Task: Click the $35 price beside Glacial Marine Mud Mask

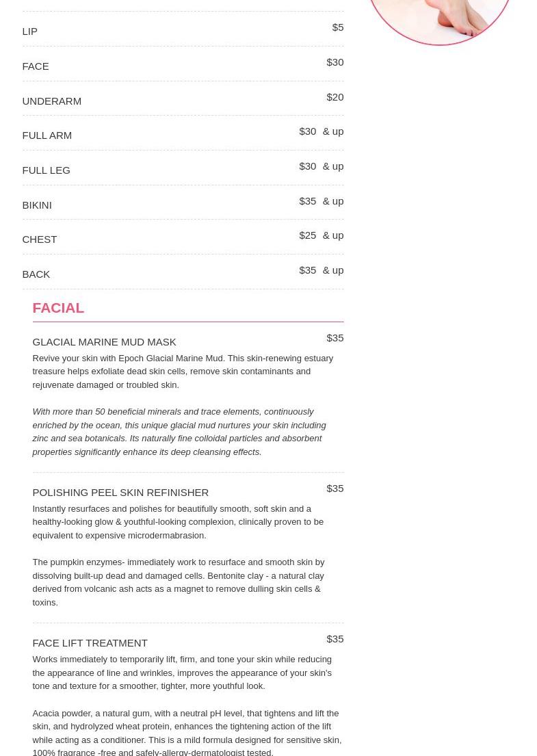Action: pos(335,338)
